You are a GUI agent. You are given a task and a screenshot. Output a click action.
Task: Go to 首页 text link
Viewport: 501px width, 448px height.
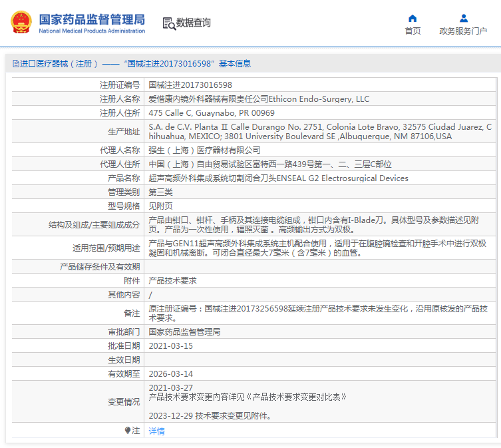(x=413, y=31)
